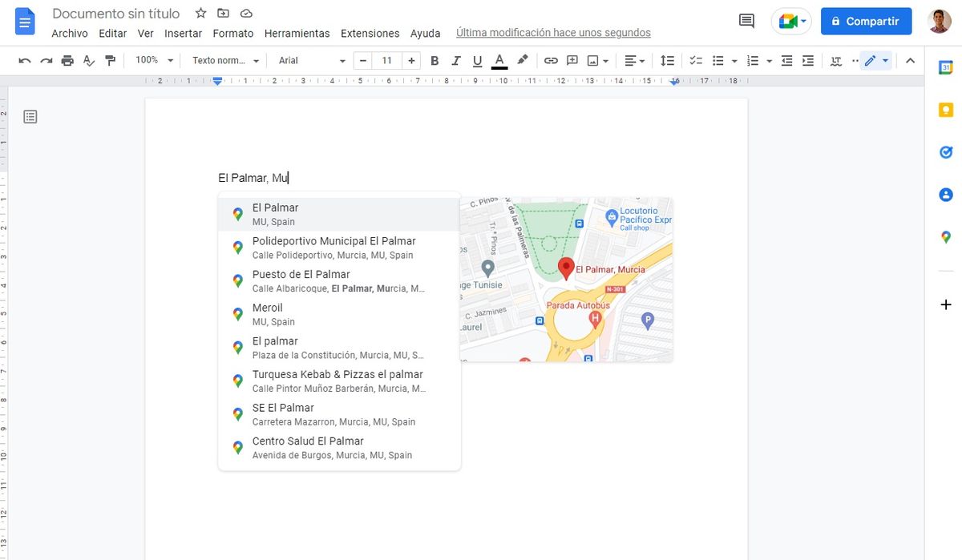Open the Herramientas menu
Screen dimensions: 962x560
[297, 33]
